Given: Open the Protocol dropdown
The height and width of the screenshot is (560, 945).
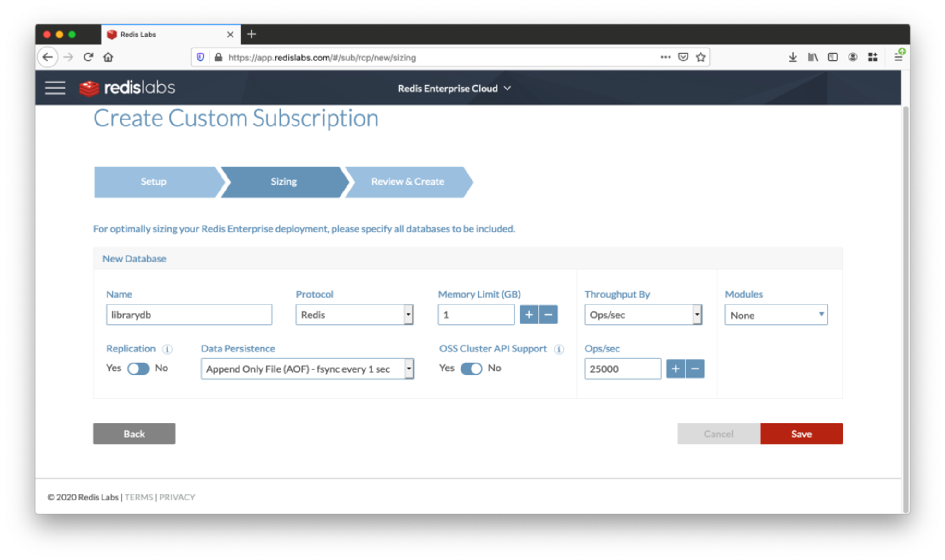Looking at the screenshot, I should [354, 315].
